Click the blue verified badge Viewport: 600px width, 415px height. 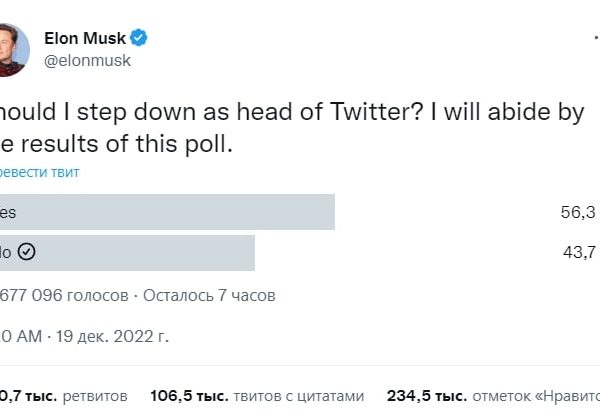[x=140, y=38]
